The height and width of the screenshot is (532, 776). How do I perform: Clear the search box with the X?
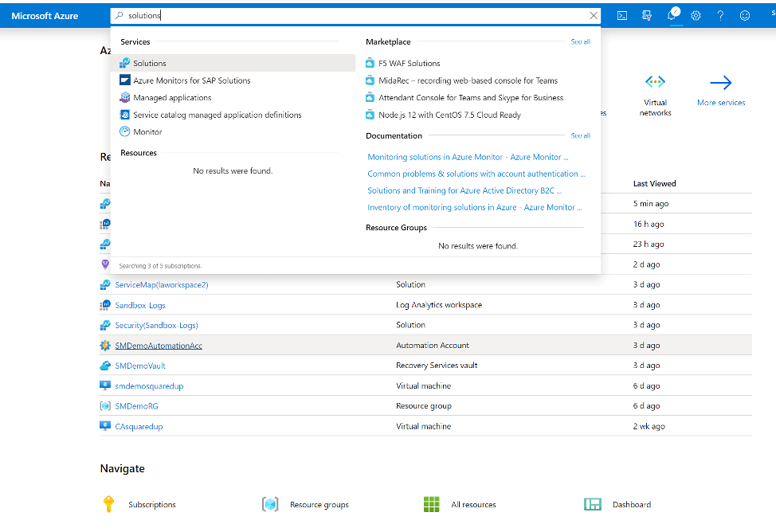click(x=594, y=15)
